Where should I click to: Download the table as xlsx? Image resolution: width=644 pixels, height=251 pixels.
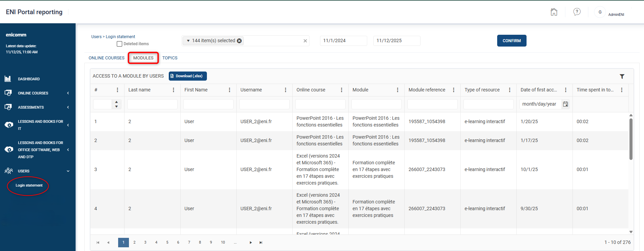(x=188, y=76)
